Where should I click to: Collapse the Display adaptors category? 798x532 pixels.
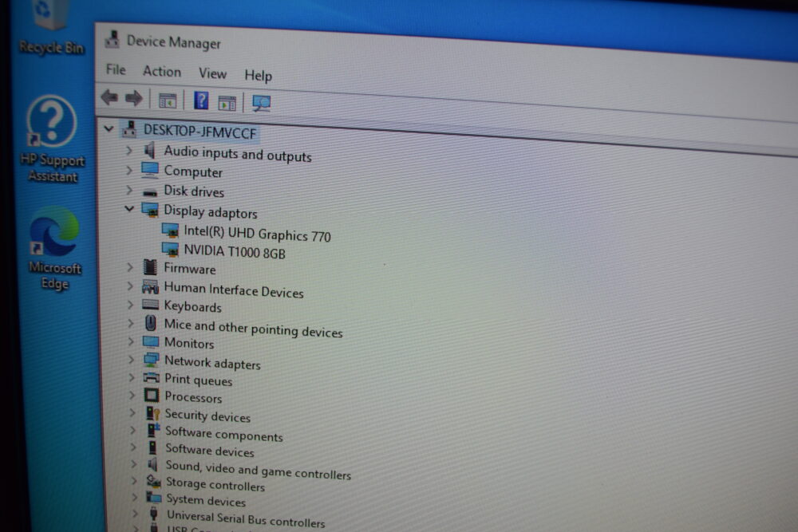[x=129, y=208]
